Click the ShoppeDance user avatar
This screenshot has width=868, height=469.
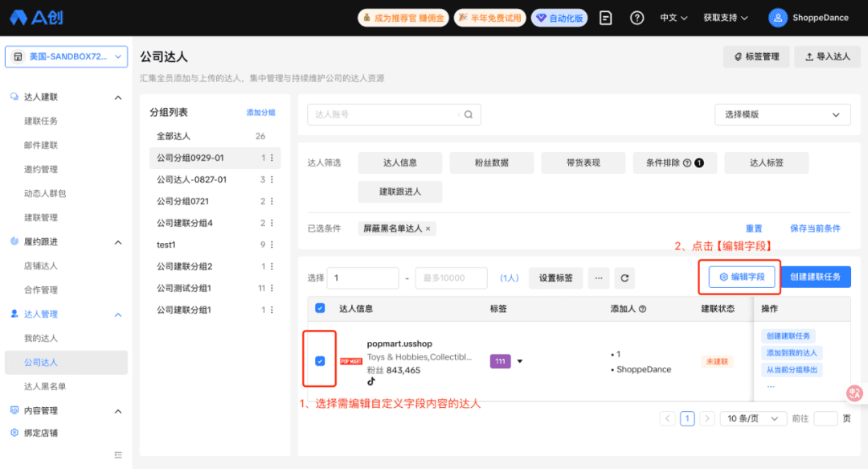click(778, 18)
